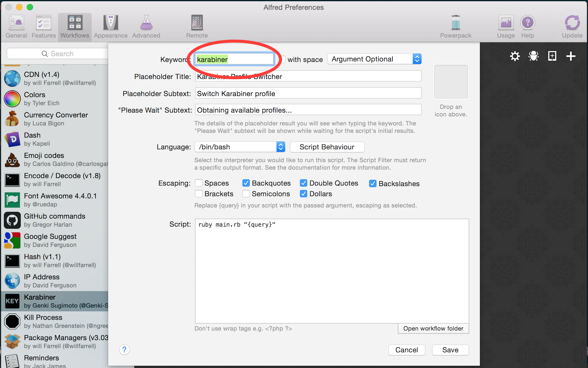Uncheck the Double Quotes escaping option
Image resolution: width=588 pixels, height=368 pixels.
coord(304,183)
